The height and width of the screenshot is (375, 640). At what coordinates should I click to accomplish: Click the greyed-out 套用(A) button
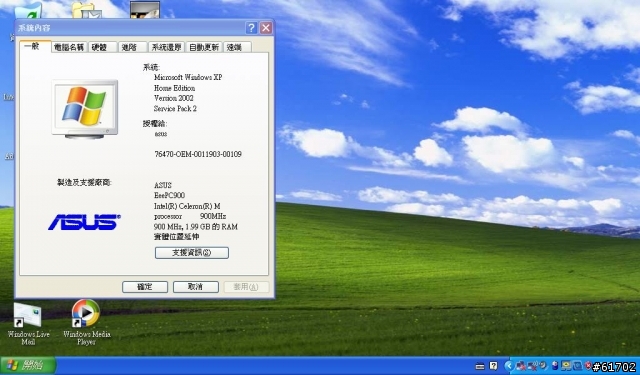pyautogui.click(x=246, y=287)
